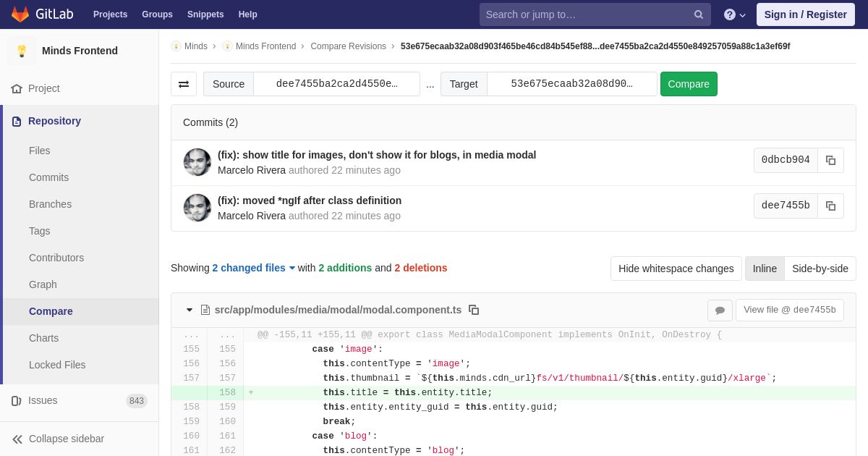Open Tags in sidebar

(40, 231)
